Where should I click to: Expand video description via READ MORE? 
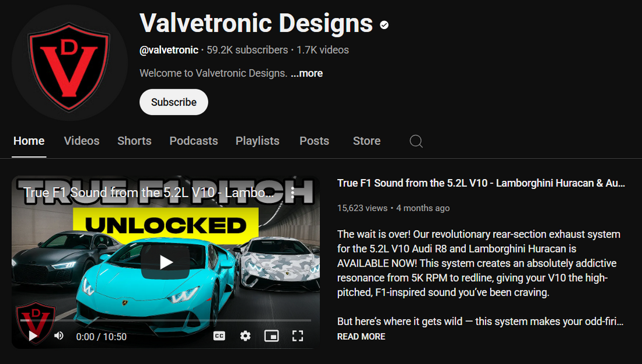tap(361, 337)
